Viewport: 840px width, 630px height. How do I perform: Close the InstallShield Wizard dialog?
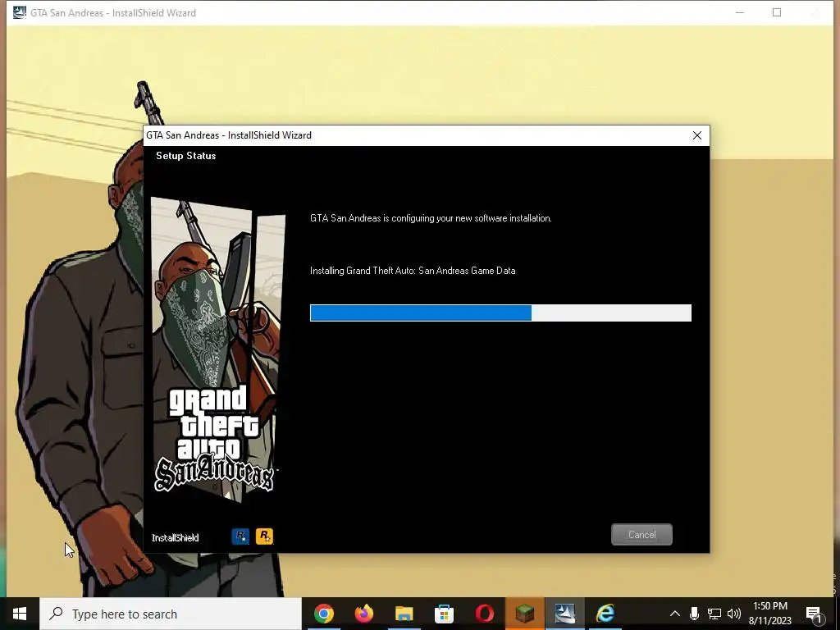[x=697, y=135]
